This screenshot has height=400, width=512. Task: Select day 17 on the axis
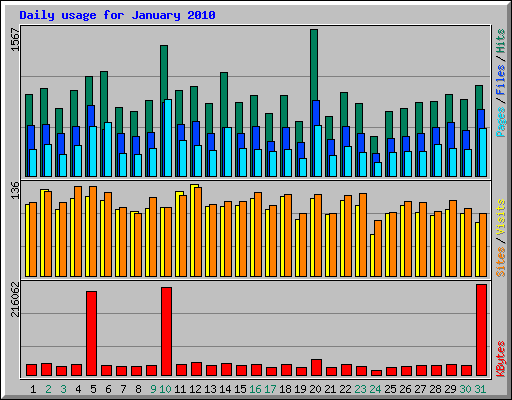pyautogui.click(x=270, y=389)
